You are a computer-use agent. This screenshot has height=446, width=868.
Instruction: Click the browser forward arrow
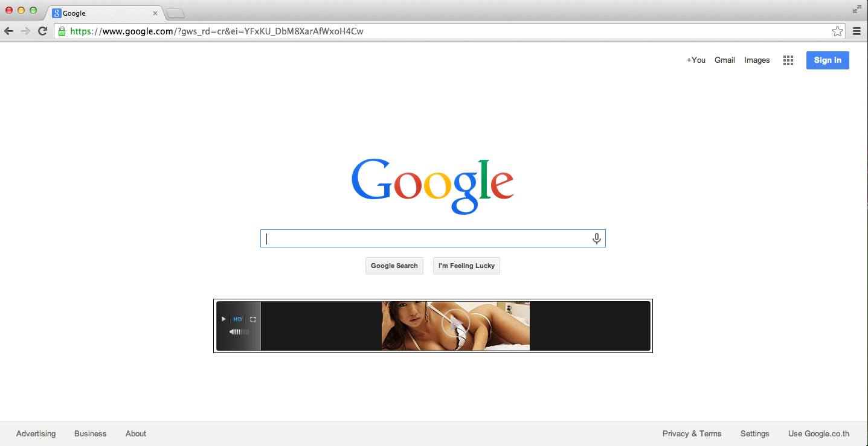(x=25, y=31)
